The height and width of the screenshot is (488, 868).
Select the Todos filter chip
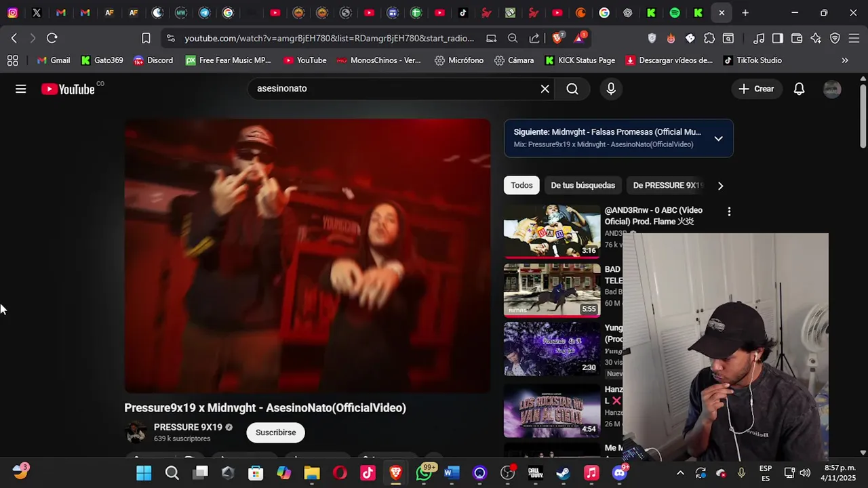(521, 185)
